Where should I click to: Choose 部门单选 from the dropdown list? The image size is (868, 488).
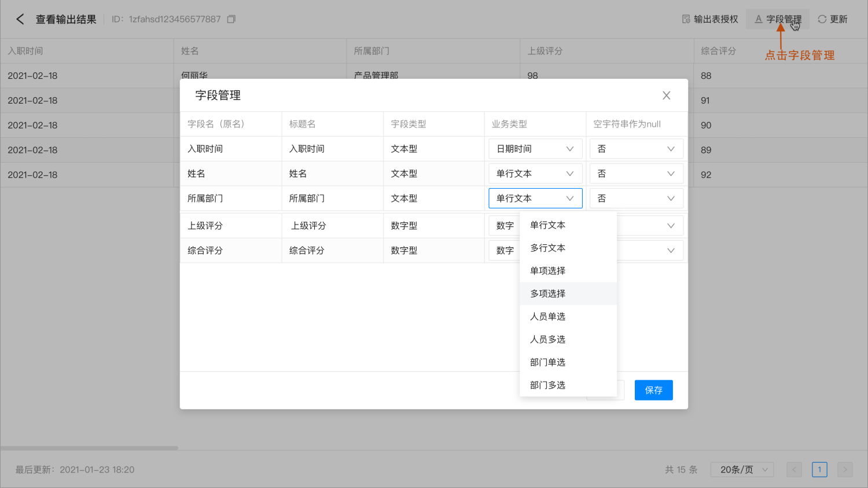click(x=568, y=362)
